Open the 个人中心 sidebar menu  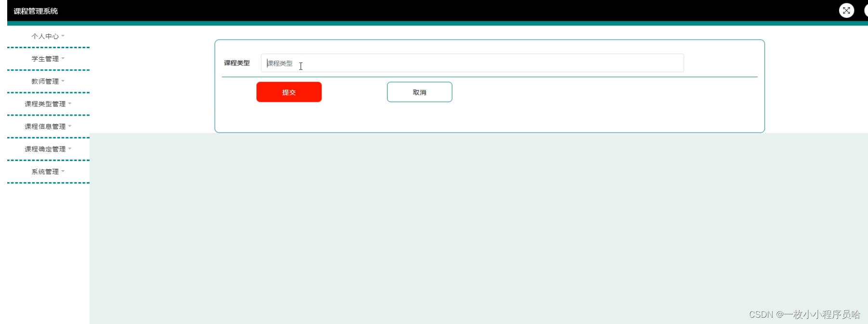point(48,36)
